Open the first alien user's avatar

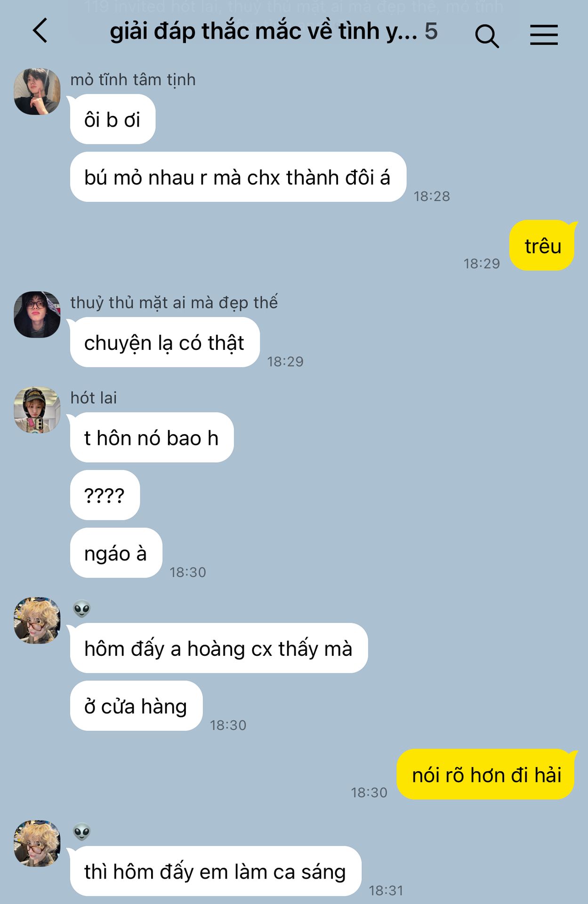pyautogui.click(x=37, y=620)
